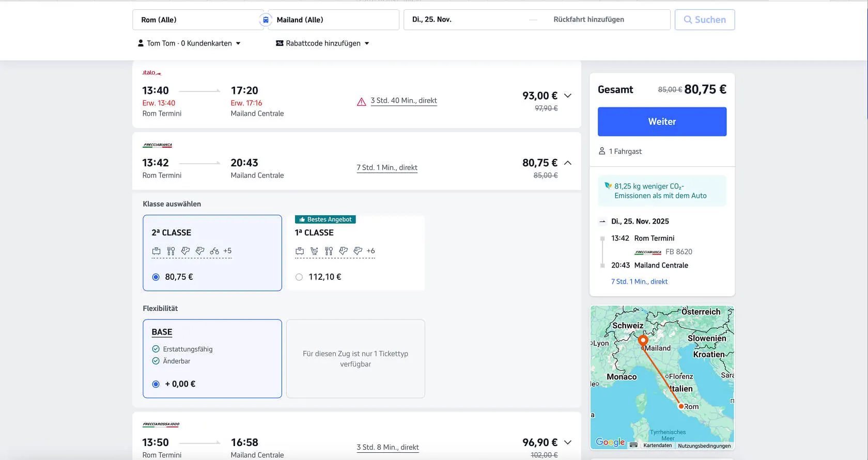Open the Rabattcode hinzufügen dropdown

323,43
